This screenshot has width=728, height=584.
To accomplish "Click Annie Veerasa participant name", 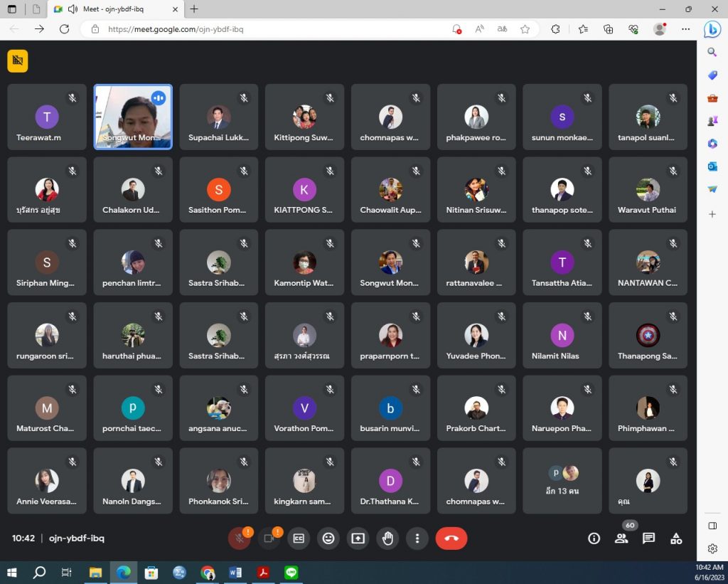I will pos(46,501).
